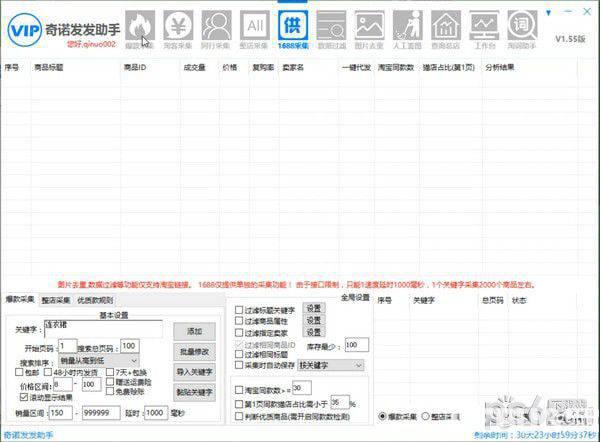
Task: Enable the 判断优质商品 checkbox
Action: click(239, 416)
